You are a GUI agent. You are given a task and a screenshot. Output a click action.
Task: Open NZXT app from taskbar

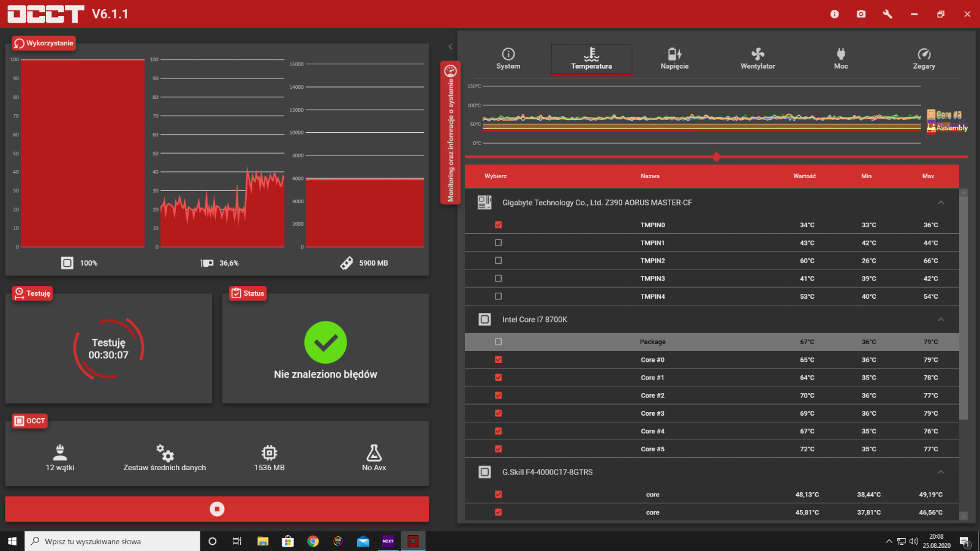point(388,541)
